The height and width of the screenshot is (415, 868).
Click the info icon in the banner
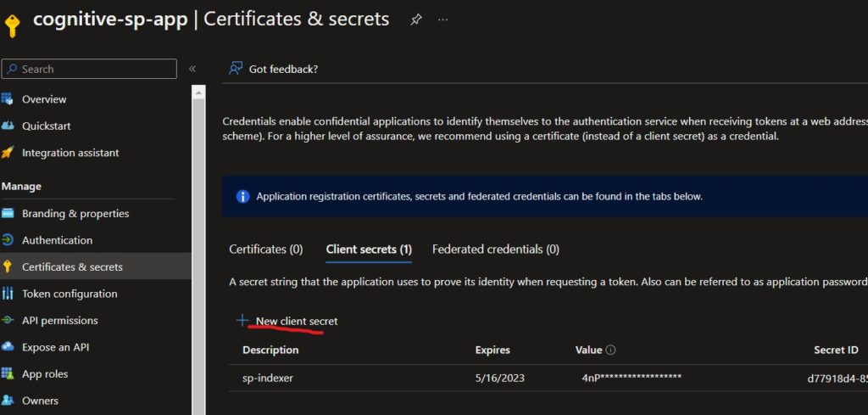tap(242, 196)
